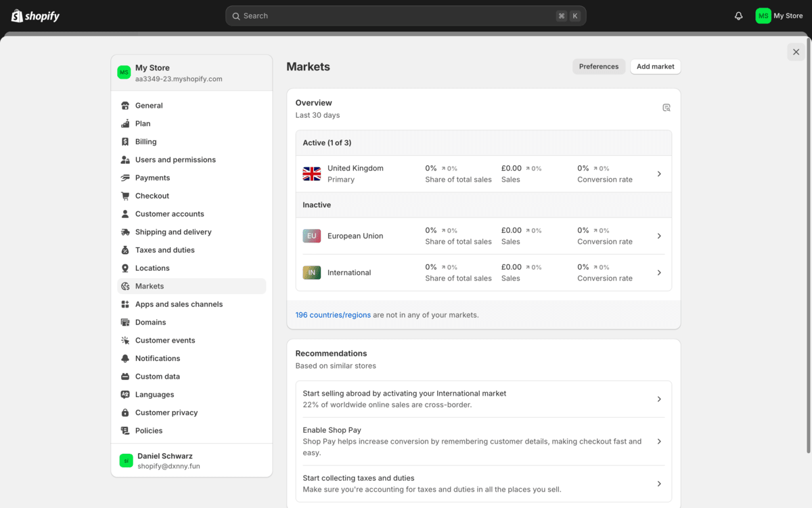
Task: Open Shipping and delivery via the truck icon
Action: tap(125, 232)
